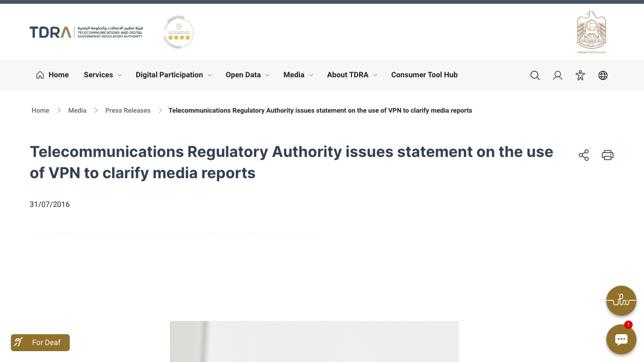Open the chat bubble with notification

tap(621, 339)
